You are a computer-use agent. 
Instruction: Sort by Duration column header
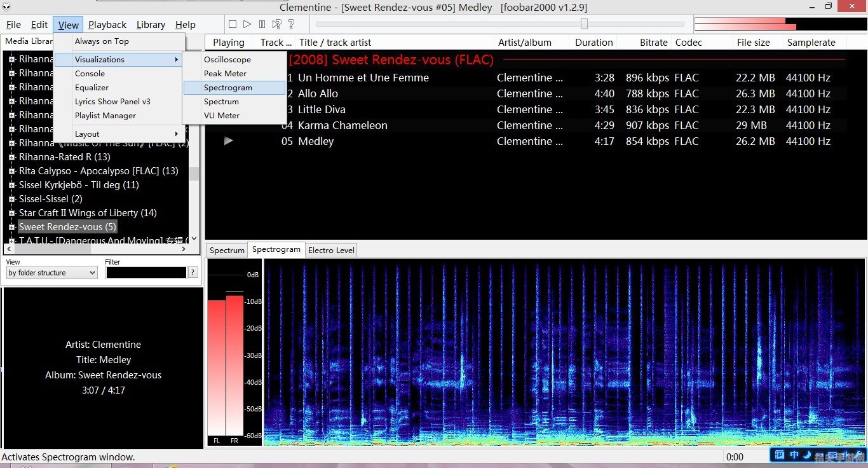click(x=594, y=43)
